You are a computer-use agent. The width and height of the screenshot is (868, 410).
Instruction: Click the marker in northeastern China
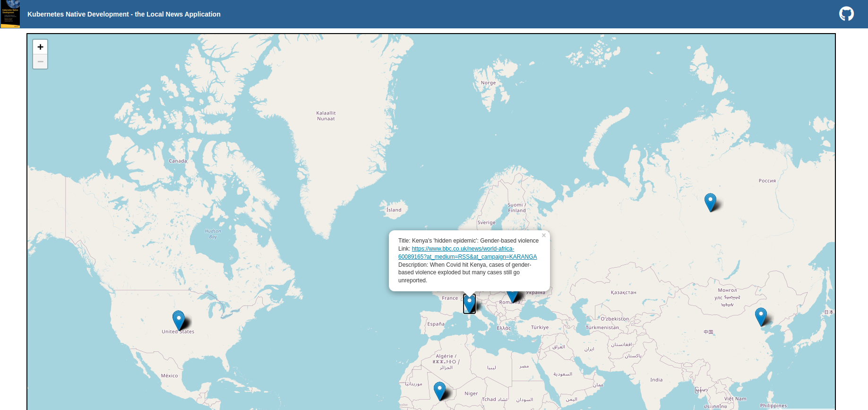pyautogui.click(x=761, y=316)
